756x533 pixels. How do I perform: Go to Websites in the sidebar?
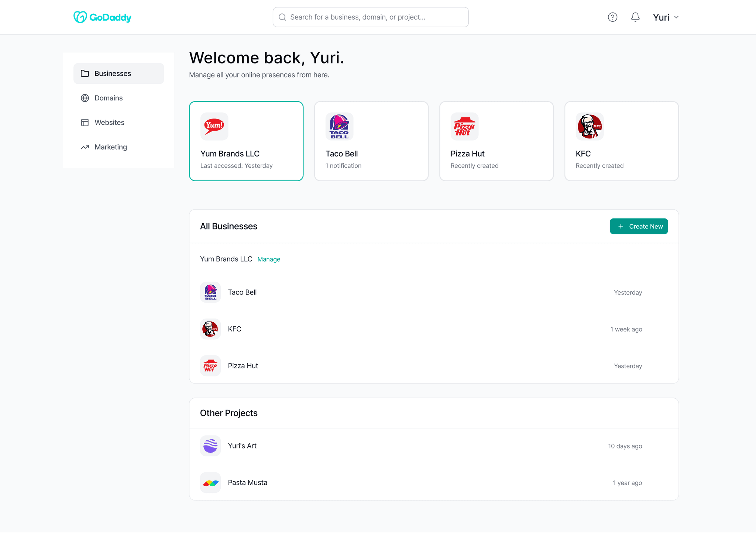pyautogui.click(x=118, y=123)
